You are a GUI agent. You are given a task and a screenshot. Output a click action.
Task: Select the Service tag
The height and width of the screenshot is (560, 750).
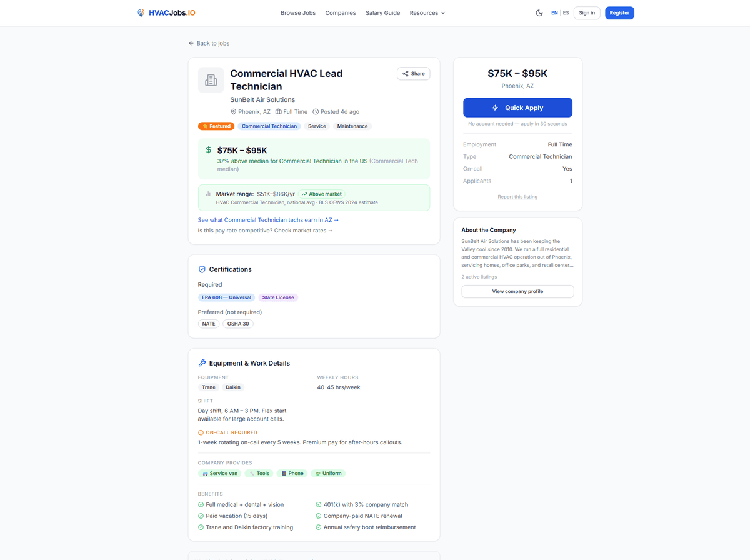(317, 126)
